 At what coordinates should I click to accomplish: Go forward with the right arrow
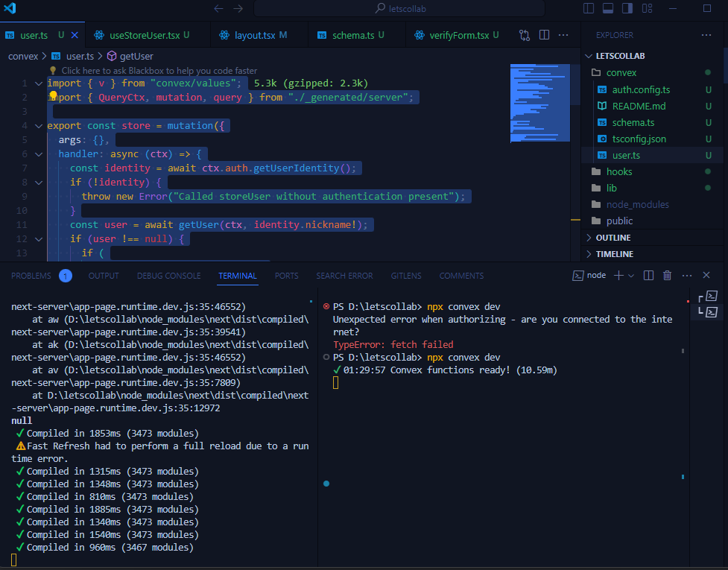pos(238,8)
